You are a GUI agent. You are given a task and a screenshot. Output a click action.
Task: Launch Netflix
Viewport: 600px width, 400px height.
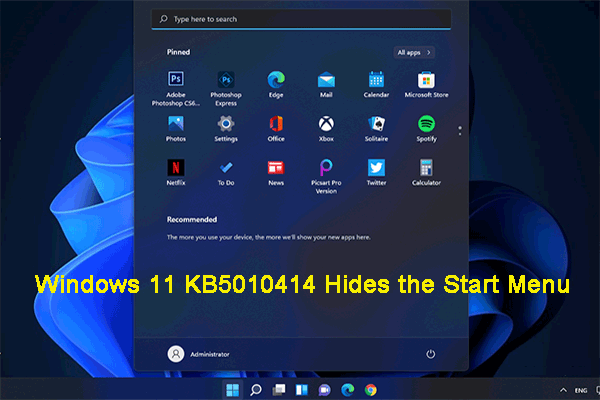click(x=176, y=173)
